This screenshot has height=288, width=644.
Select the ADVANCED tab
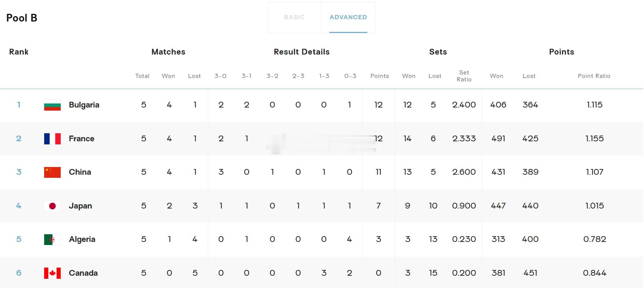pyautogui.click(x=348, y=17)
